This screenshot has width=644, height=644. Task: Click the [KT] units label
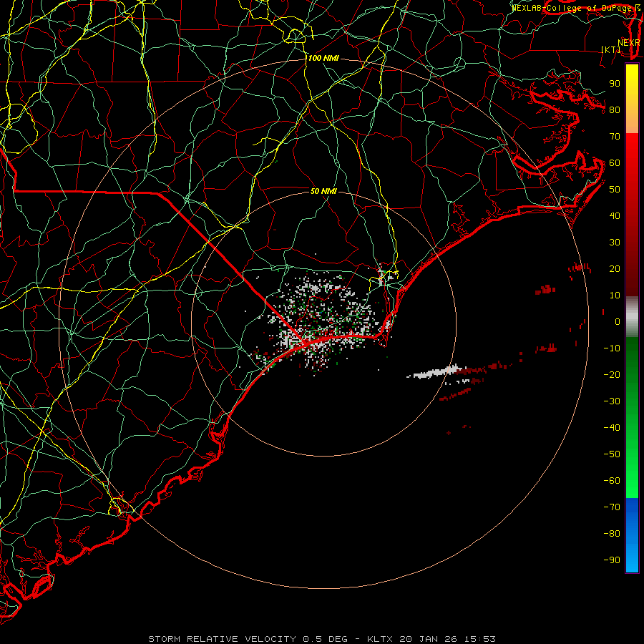[x=611, y=49]
